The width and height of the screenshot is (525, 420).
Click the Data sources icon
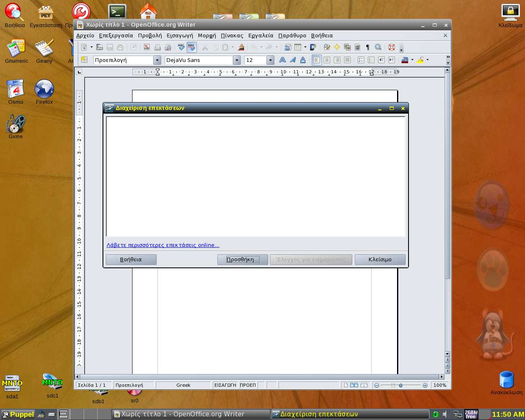357,47
